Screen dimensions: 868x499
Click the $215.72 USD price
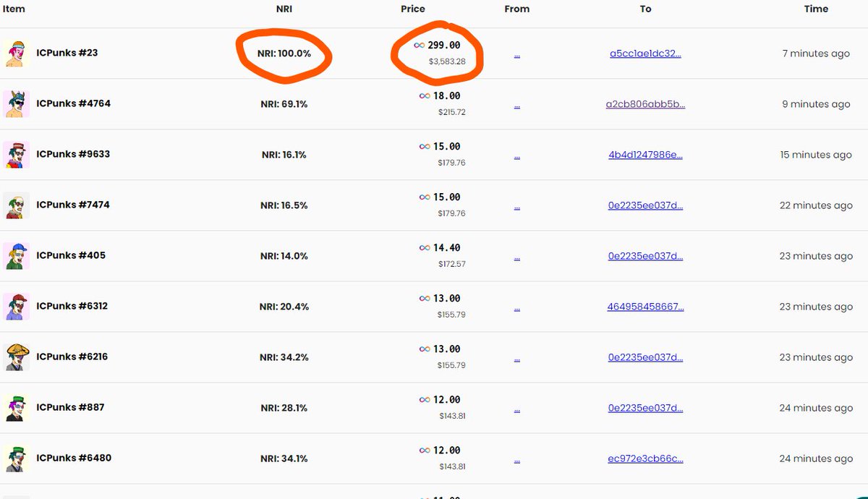[x=452, y=113]
